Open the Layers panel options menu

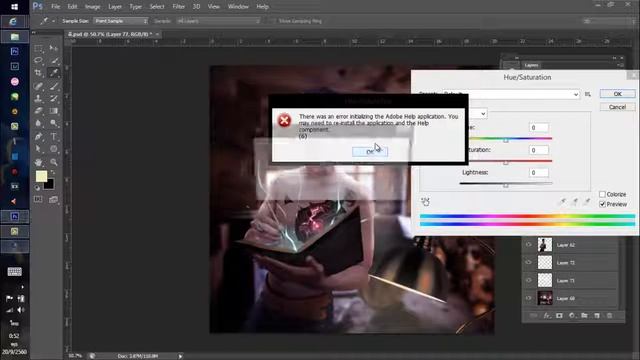coord(621,65)
